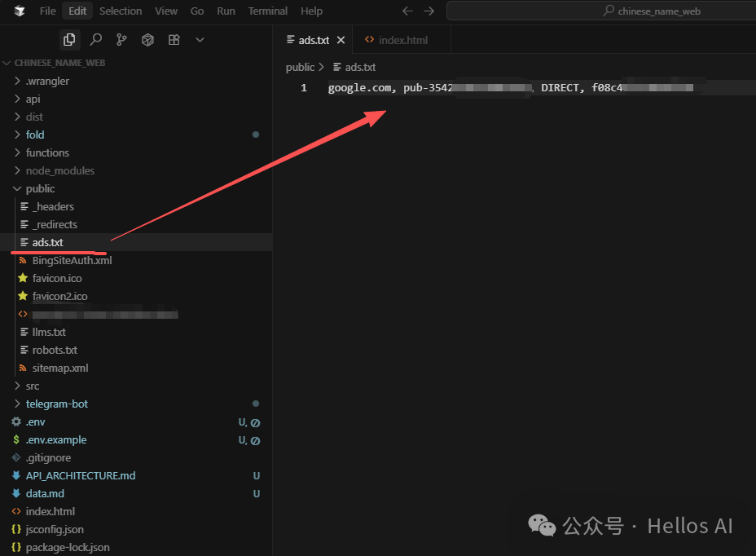Click the cube icon in activity bar
Image resolution: width=756 pixels, height=556 pixels.
tap(147, 40)
